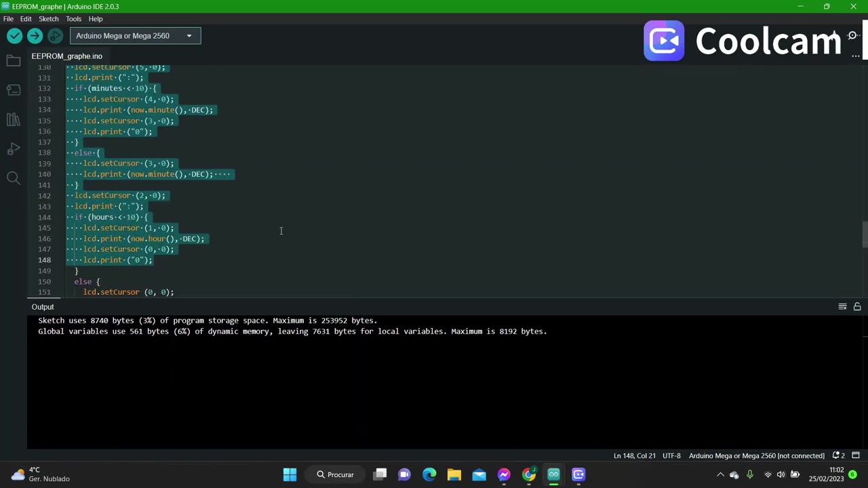Click the Start Debugging toolbar button
The height and width of the screenshot is (488, 868).
pos(55,36)
